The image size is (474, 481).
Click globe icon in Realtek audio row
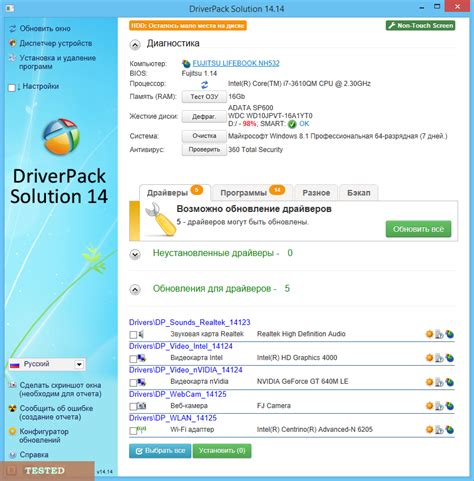[450, 334]
